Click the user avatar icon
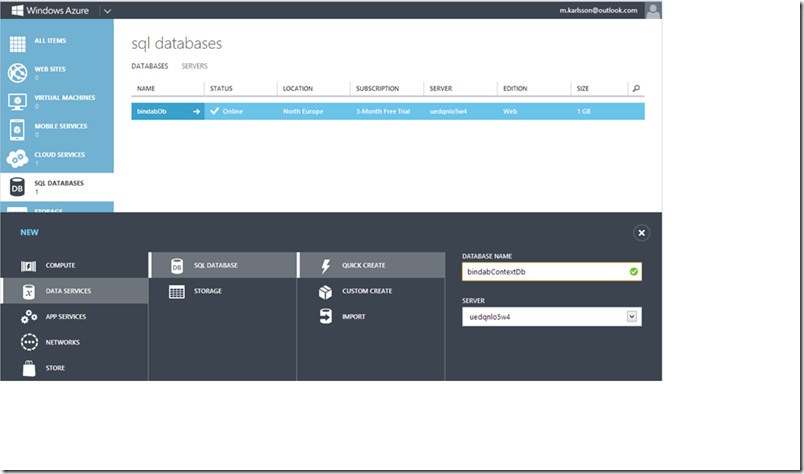 click(x=653, y=10)
